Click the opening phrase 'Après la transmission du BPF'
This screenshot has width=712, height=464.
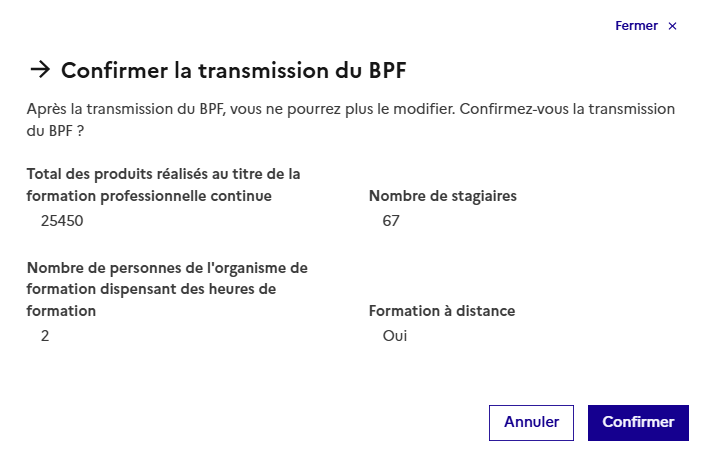[126, 108]
